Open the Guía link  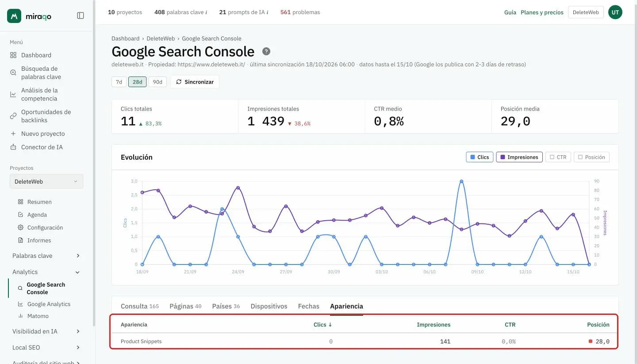coord(510,12)
